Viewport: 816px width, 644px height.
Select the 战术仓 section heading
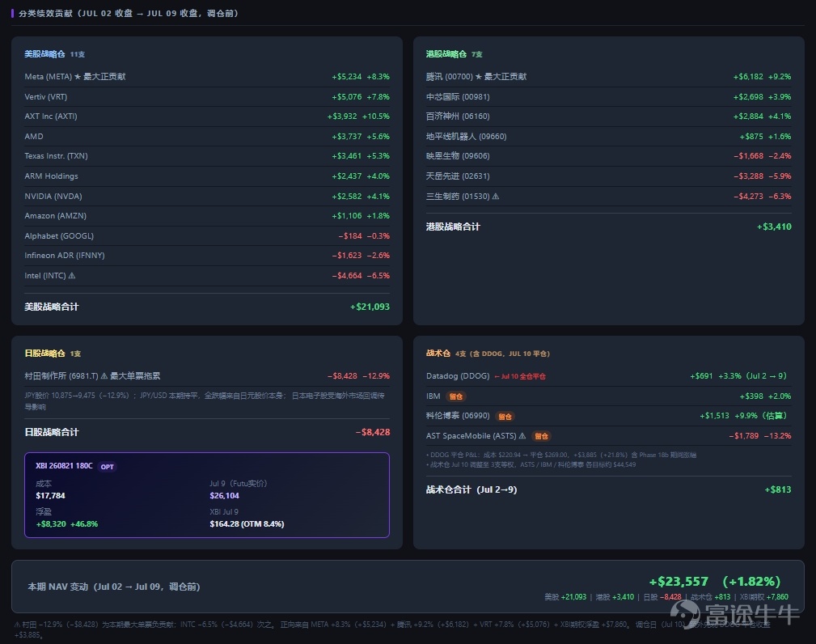click(438, 354)
